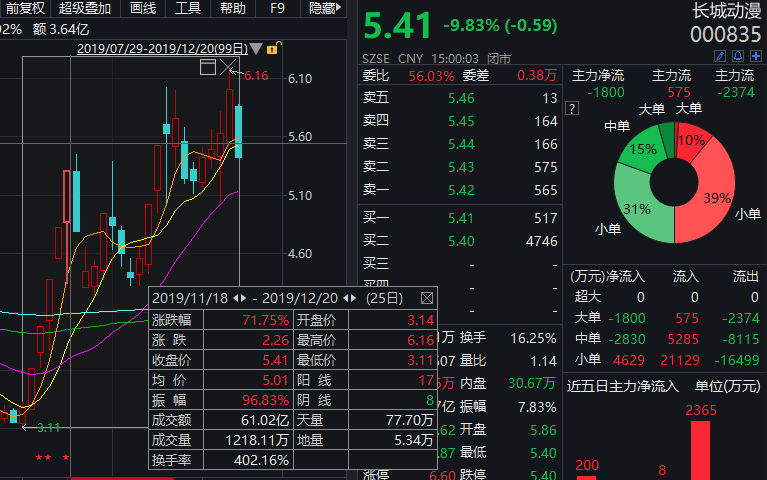Click the 15% green 中单 pie slice
Viewport: 767px width, 480px height.
tap(642, 149)
